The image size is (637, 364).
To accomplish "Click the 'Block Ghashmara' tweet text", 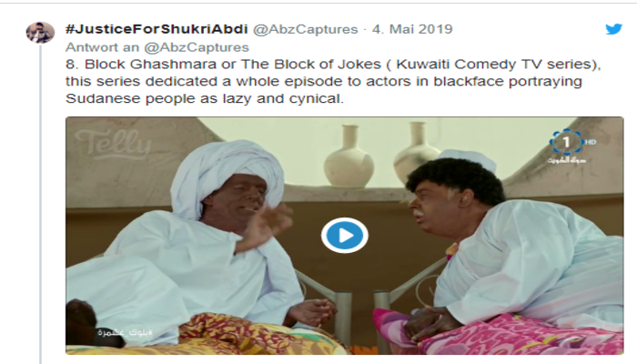I will pos(141,65).
